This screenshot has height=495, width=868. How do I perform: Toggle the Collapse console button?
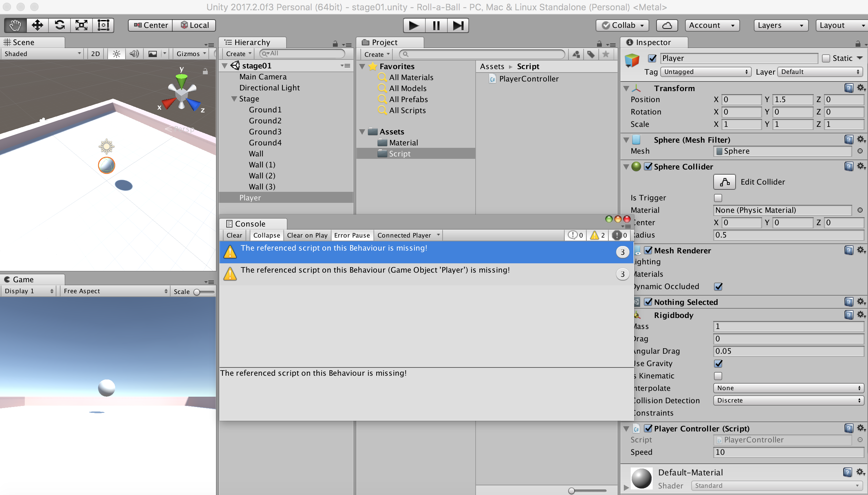pyautogui.click(x=267, y=235)
